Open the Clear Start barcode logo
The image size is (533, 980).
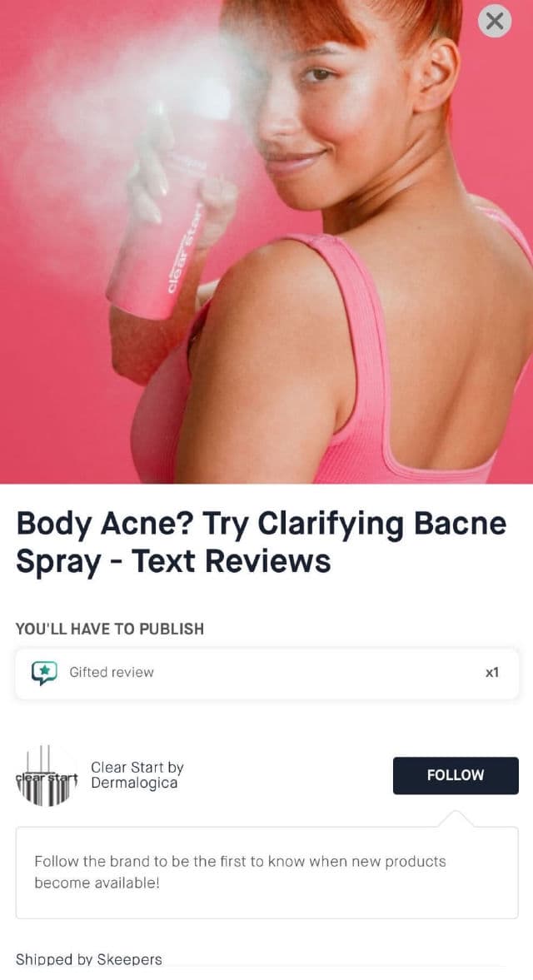click(x=47, y=776)
